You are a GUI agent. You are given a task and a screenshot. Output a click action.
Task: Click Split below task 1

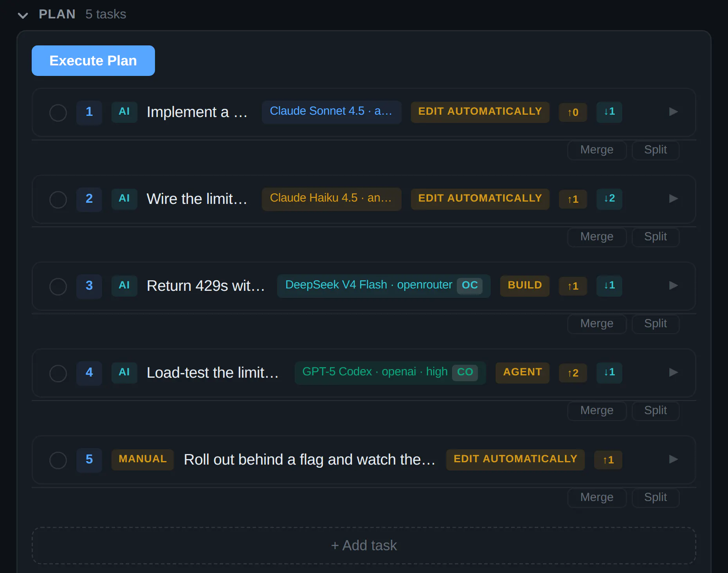[x=656, y=150]
